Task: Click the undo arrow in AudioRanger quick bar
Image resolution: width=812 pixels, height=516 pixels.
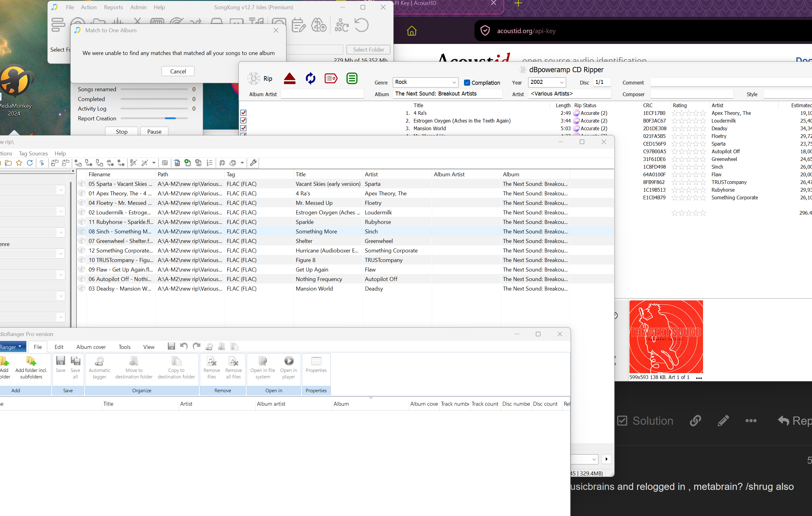Action: (x=184, y=346)
